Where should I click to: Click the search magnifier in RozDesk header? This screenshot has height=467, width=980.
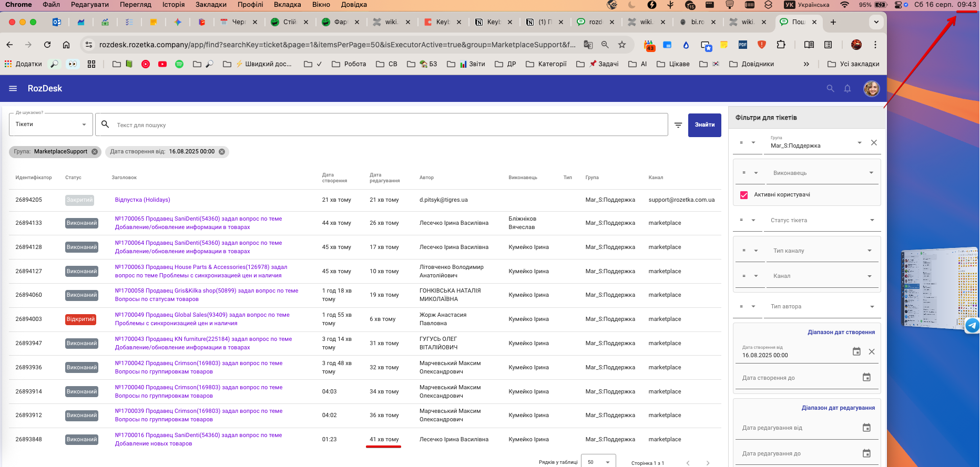(830, 89)
